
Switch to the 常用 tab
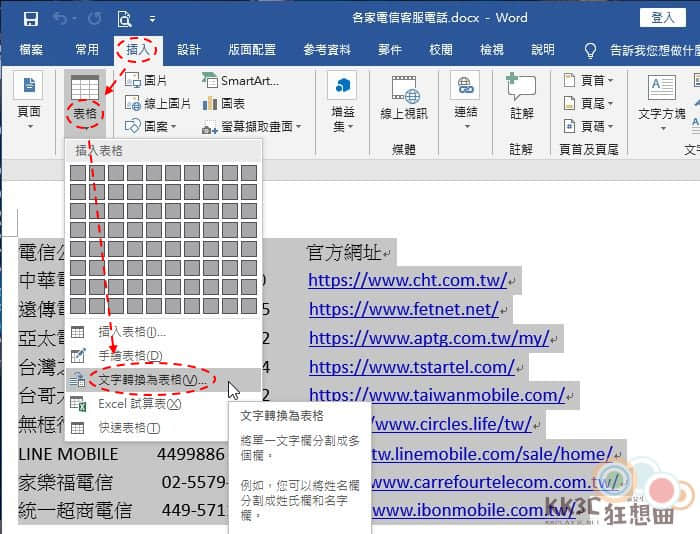87,50
